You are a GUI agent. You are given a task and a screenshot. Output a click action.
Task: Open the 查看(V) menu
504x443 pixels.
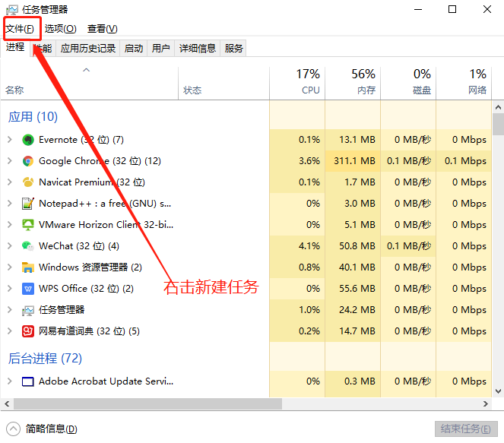[x=102, y=29]
